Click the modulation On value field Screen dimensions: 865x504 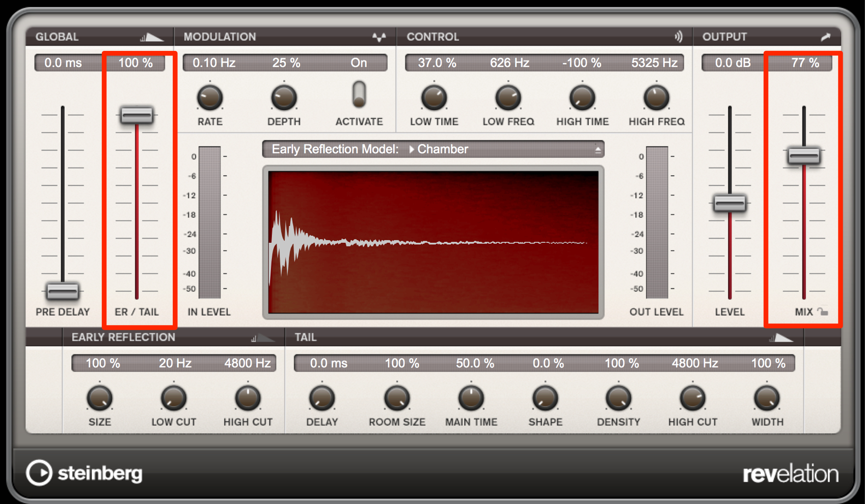point(359,63)
